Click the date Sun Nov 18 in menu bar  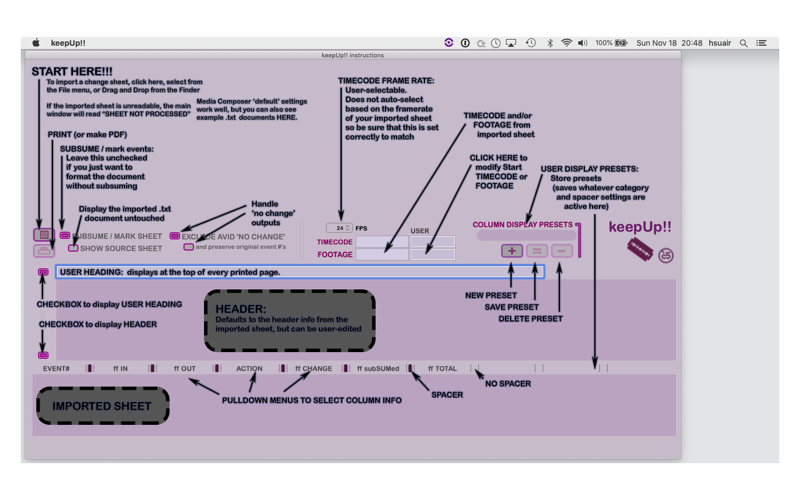click(x=656, y=43)
